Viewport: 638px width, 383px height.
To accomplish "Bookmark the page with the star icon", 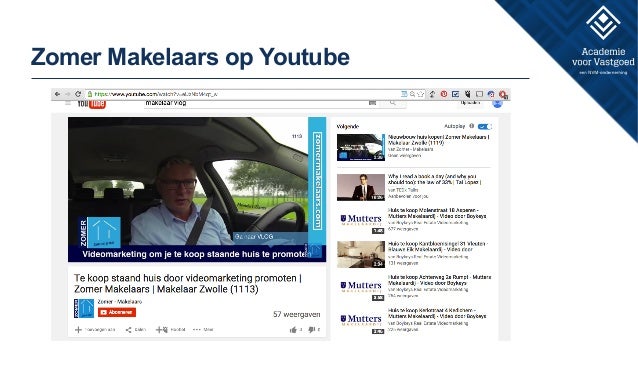I will coord(421,94).
